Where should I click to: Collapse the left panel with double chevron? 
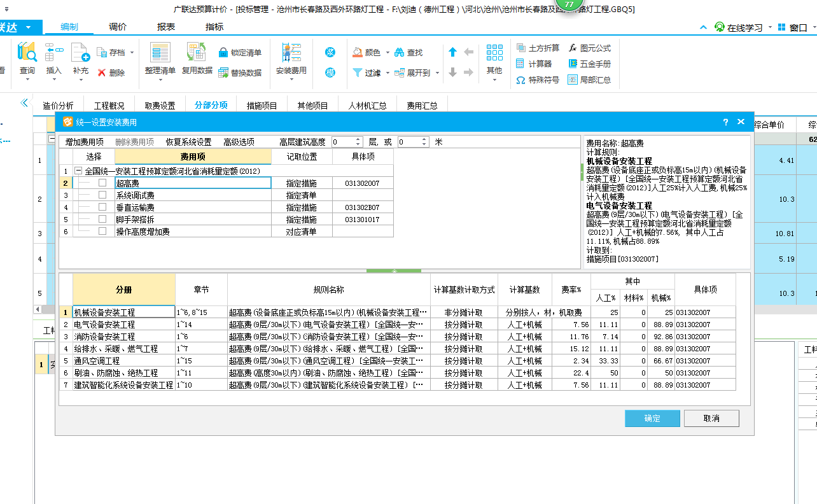click(25, 102)
